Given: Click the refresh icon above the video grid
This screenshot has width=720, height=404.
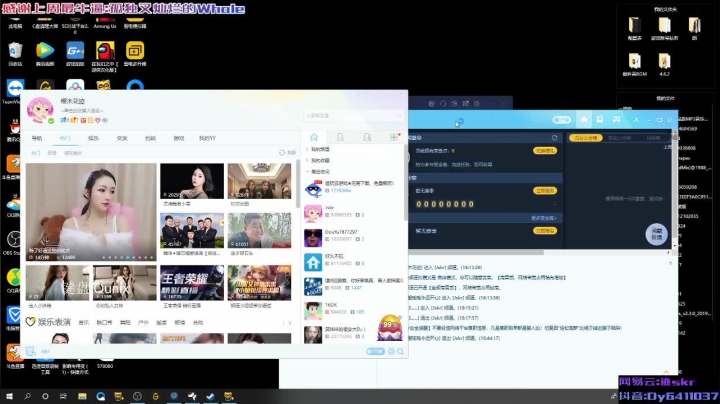Looking at the screenshot, I should tap(282, 152).
